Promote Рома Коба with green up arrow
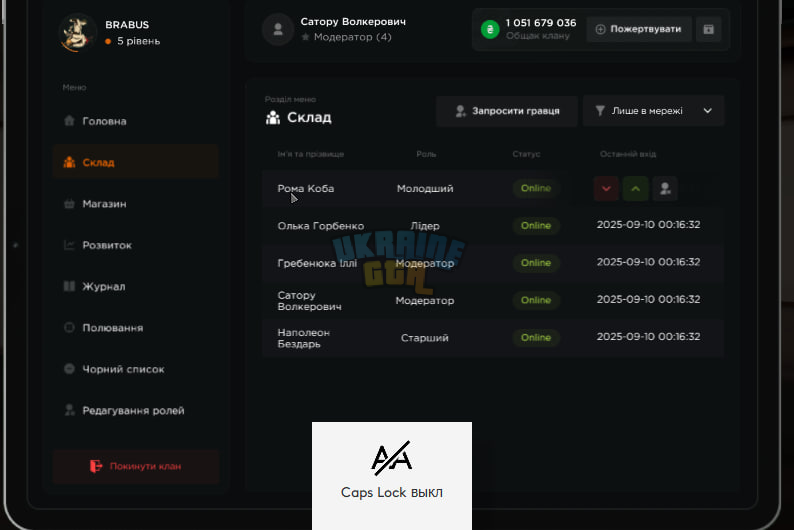 pyautogui.click(x=636, y=188)
